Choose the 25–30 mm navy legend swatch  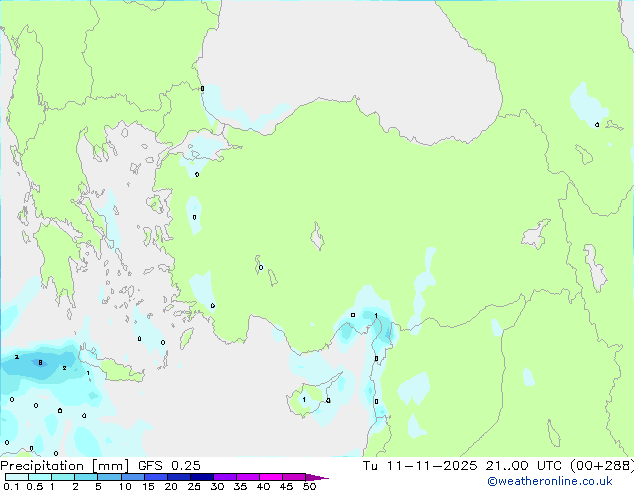[201, 477]
